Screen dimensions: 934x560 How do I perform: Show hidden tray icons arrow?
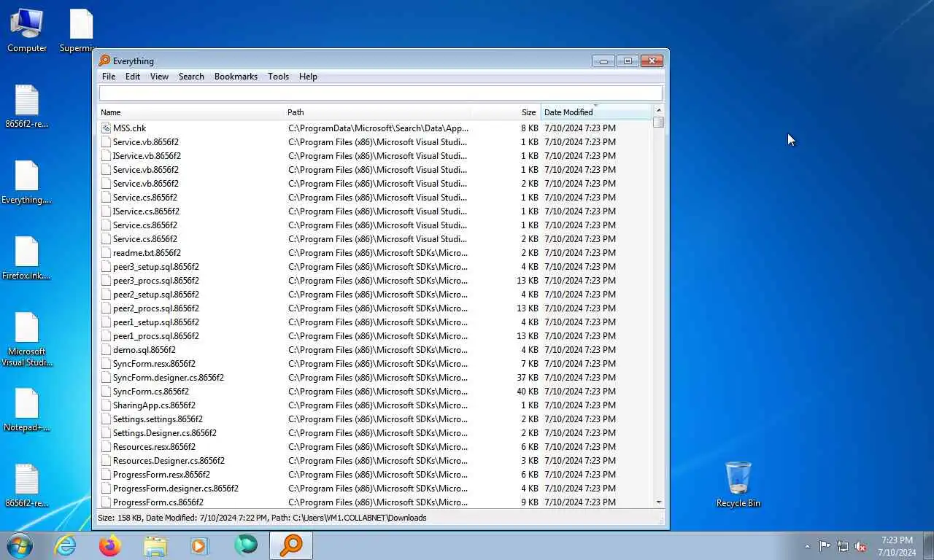(807, 546)
